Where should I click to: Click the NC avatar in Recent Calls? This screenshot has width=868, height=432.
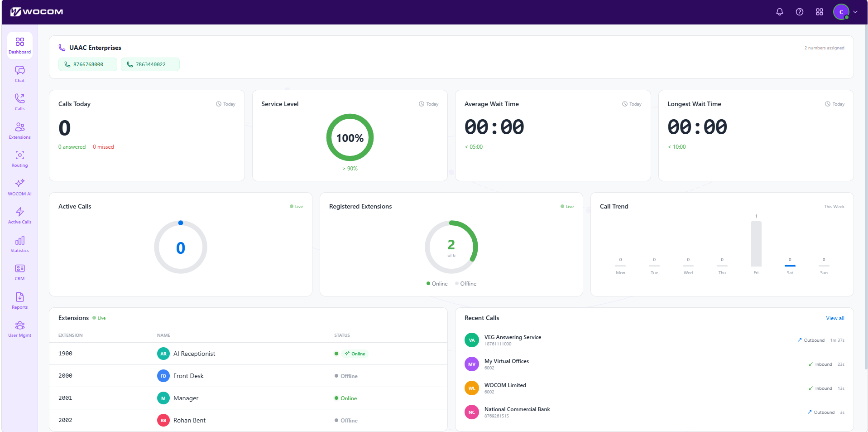(x=472, y=412)
